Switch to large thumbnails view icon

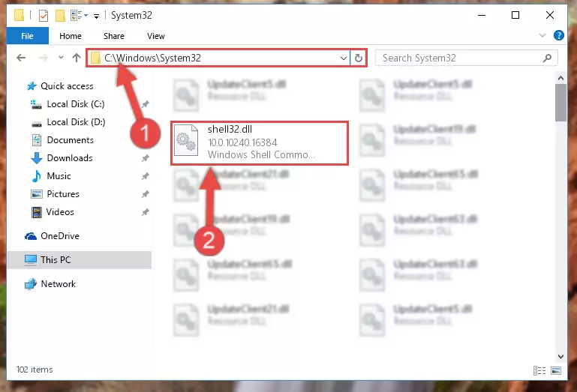click(556, 370)
